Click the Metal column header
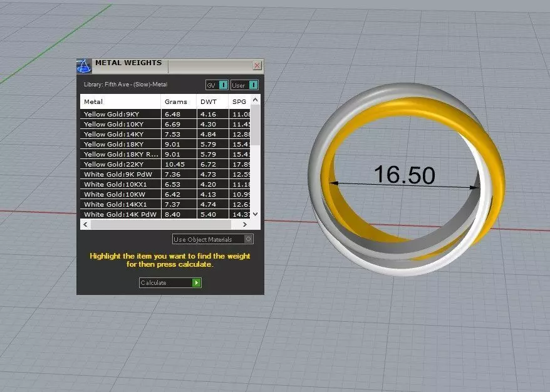Screen dimensions: 550x392 [120, 101]
